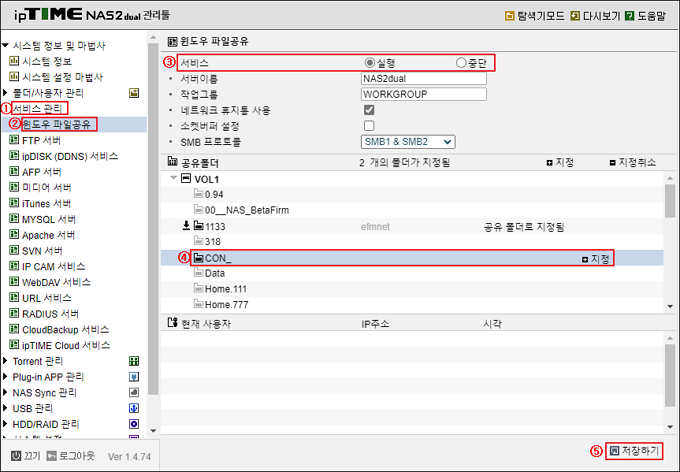This screenshot has width=680, height=472.
Task: Click the 작업그룹 WORKGROUP field
Action: pyautogui.click(x=424, y=94)
